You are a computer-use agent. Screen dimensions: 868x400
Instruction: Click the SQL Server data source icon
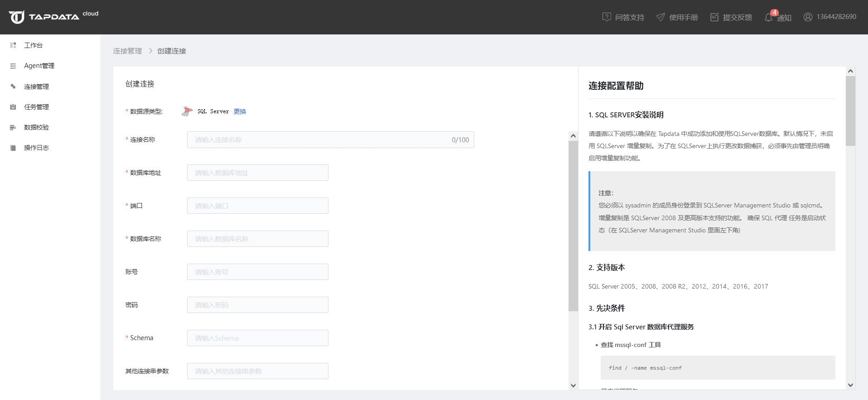tap(187, 111)
